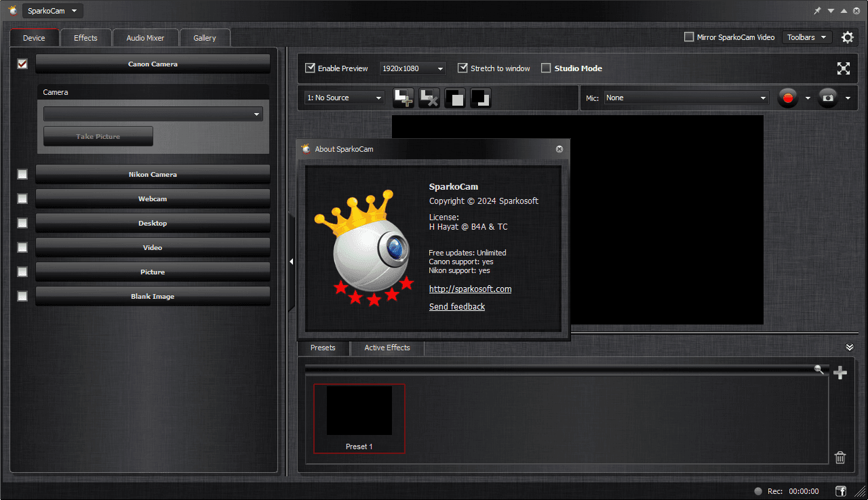Switch preview to full screen mode
Screen dimensions: 868x500
tap(843, 68)
